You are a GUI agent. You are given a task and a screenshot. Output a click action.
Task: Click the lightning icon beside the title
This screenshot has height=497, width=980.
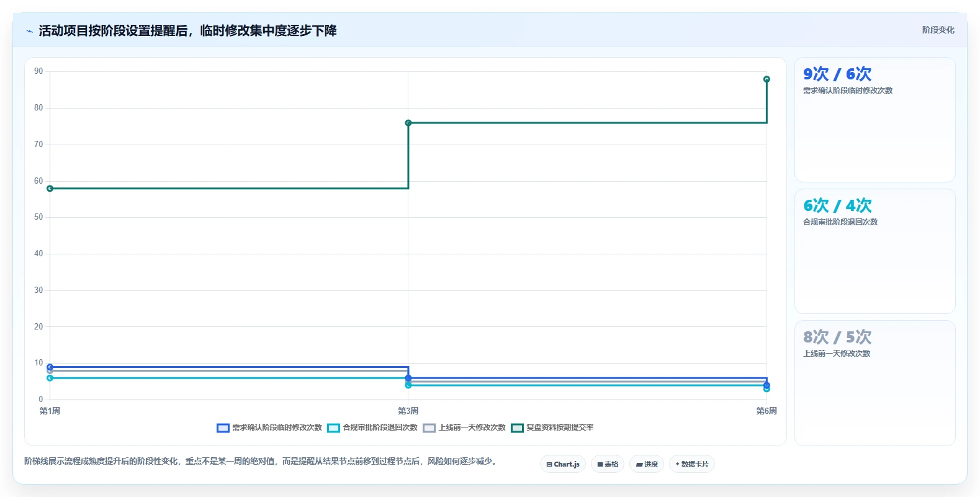29,31
